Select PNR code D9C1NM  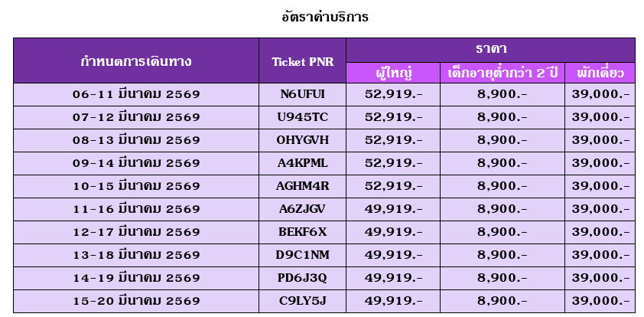pos(302,255)
